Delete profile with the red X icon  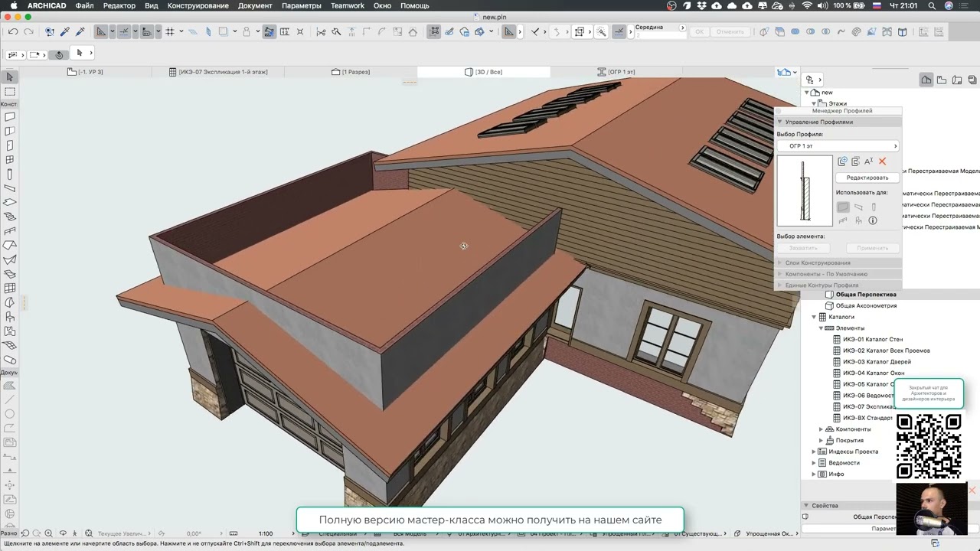(882, 161)
